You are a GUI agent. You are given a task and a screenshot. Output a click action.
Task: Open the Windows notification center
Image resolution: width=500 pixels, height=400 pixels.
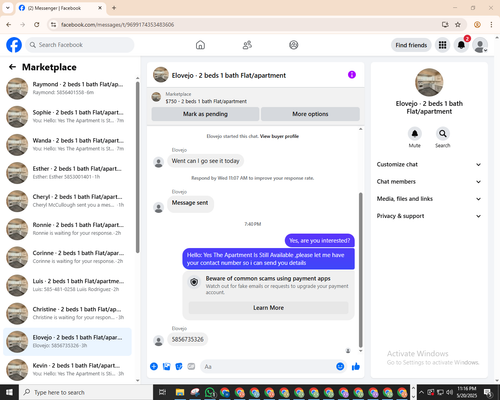point(488,392)
